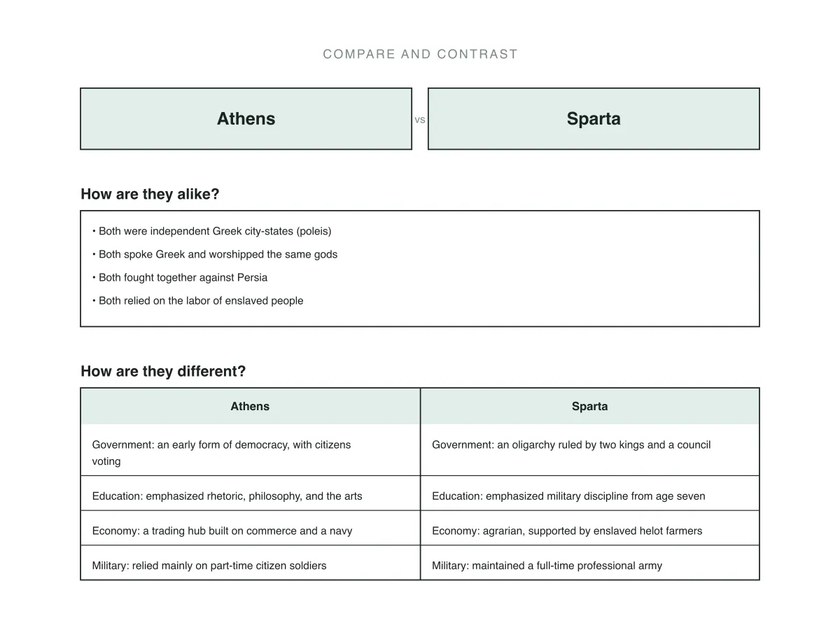Image resolution: width=840 pixels, height=630 pixels.
Task: Select the Sparta education military discipline cell
Action: pos(590,493)
